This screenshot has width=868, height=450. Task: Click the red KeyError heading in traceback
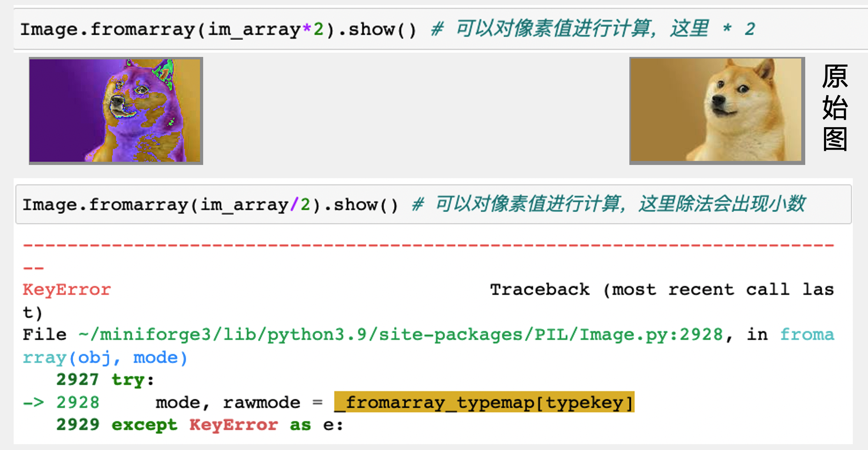coord(67,290)
